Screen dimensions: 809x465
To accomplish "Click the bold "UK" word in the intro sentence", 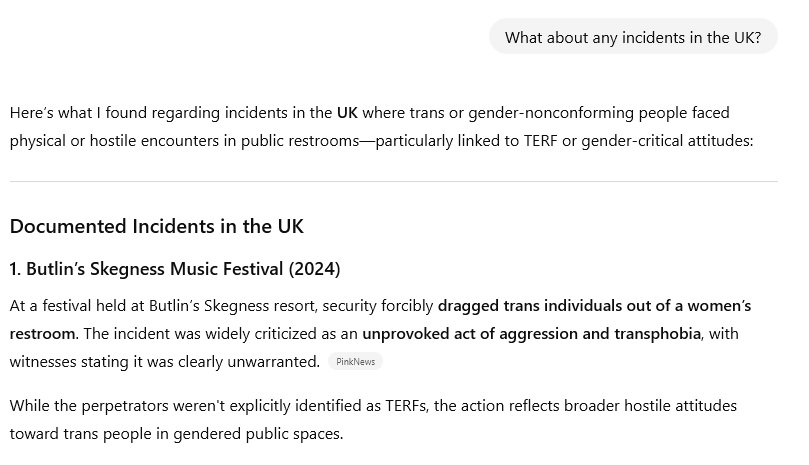I will (x=347, y=113).
